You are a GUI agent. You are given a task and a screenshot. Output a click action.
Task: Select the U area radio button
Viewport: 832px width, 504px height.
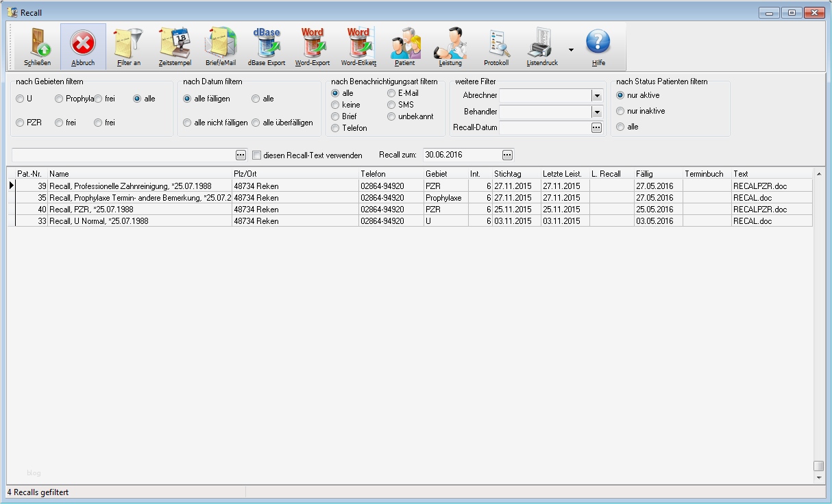[20, 99]
